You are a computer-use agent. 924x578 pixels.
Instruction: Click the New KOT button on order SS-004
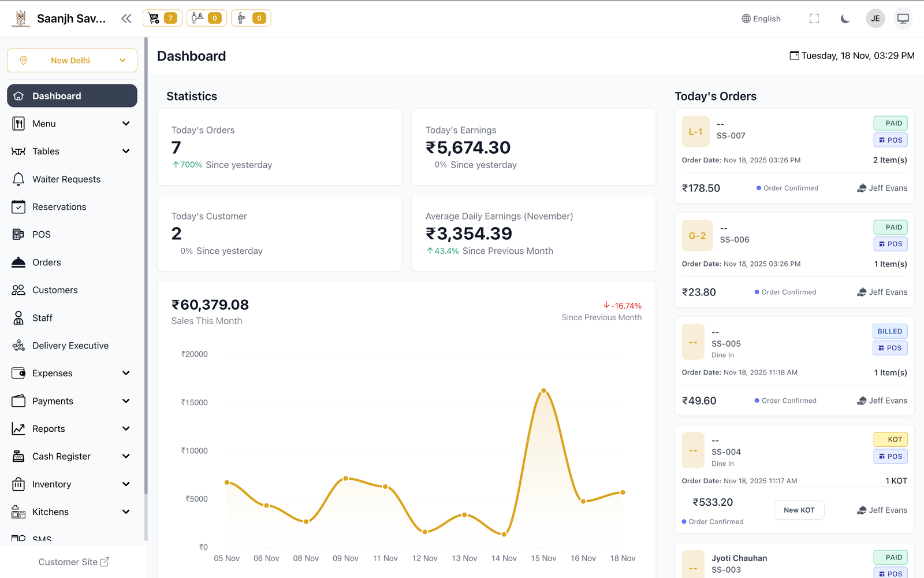point(799,510)
